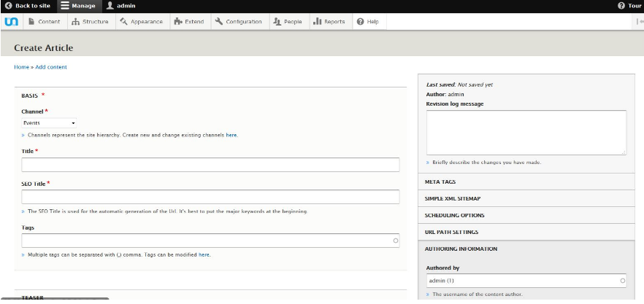Open the Extend modules page

point(189,22)
